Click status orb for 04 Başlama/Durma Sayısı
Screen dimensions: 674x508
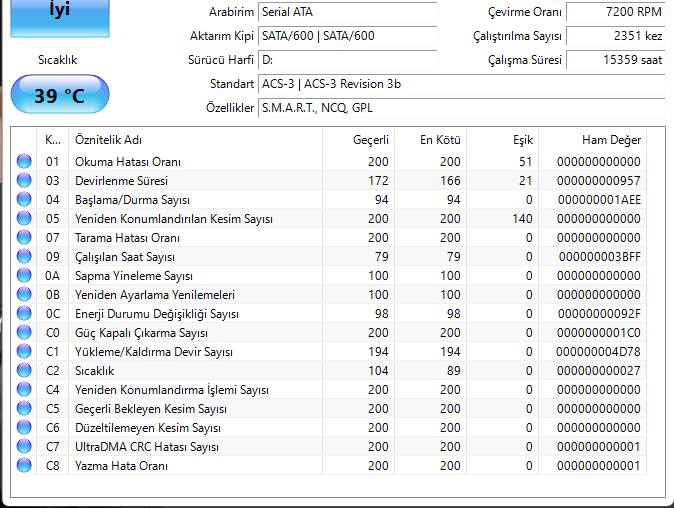[24, 199]
